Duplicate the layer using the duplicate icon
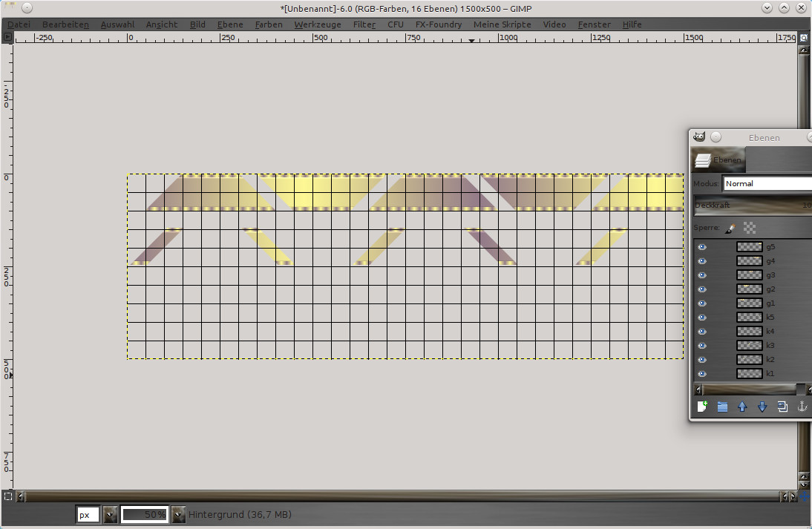812x529 pixels. click(x=782, y=407)
